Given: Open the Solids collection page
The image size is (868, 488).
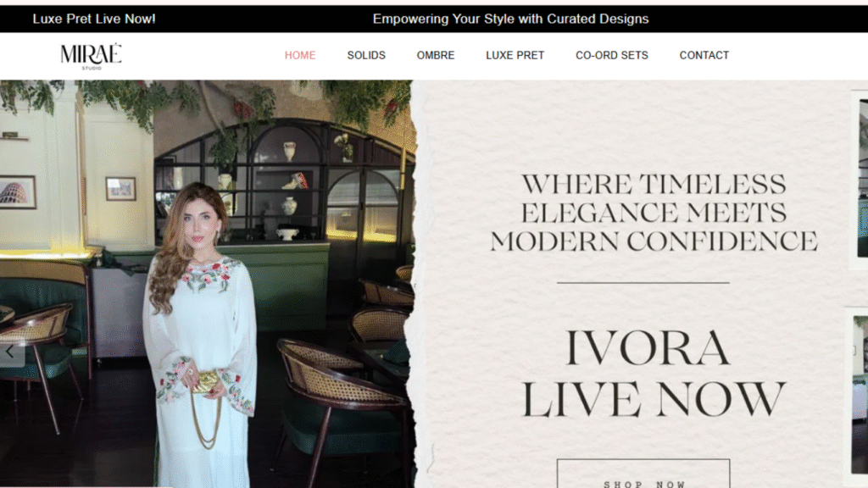Looking at the screenshot, I should [366, 55].
